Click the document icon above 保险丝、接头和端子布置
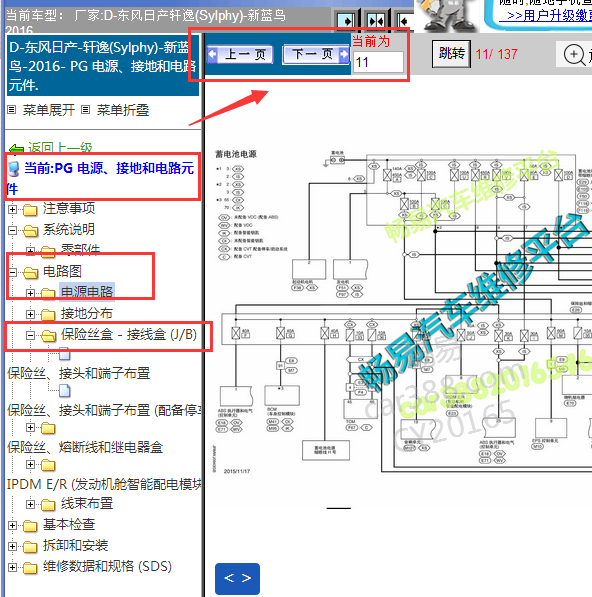592x597 pixels. pyautogui.click(x=65, y=354)
